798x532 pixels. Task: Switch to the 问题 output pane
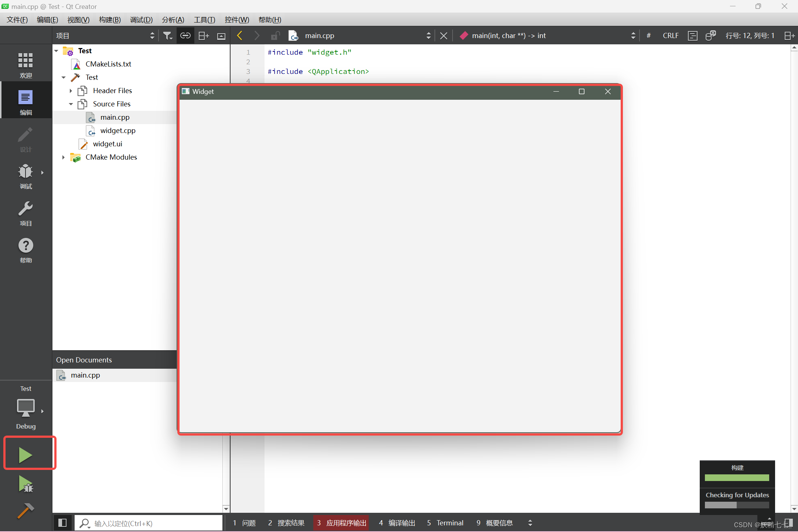point(245,523)
